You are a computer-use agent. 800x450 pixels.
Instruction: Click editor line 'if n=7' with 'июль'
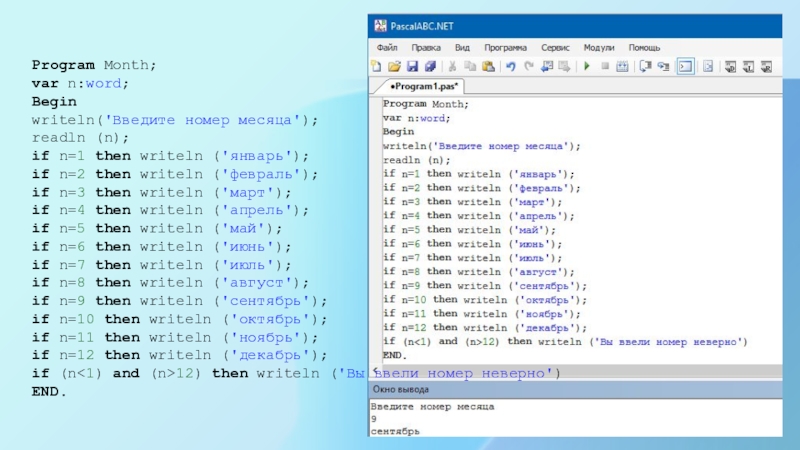[472, 258]
